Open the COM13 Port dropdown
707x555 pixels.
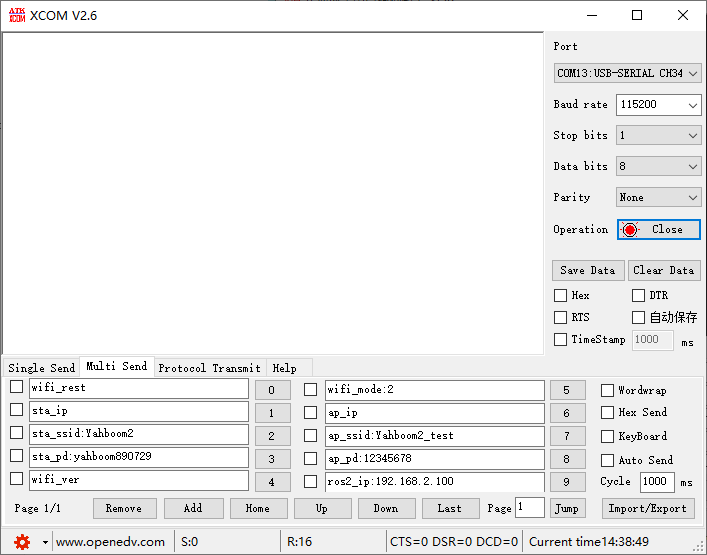point(627,73)
